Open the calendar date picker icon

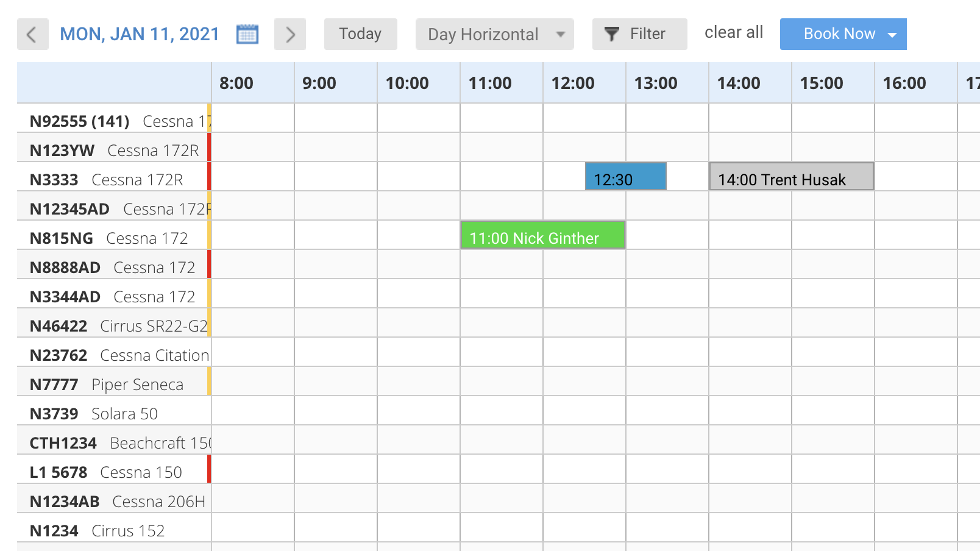click(247, 34)
